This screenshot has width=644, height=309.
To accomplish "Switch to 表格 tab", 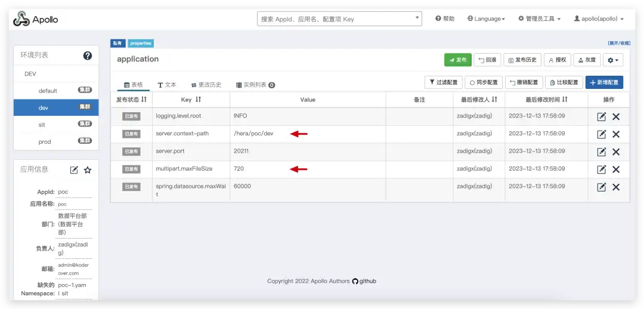I will click(133, 85).
